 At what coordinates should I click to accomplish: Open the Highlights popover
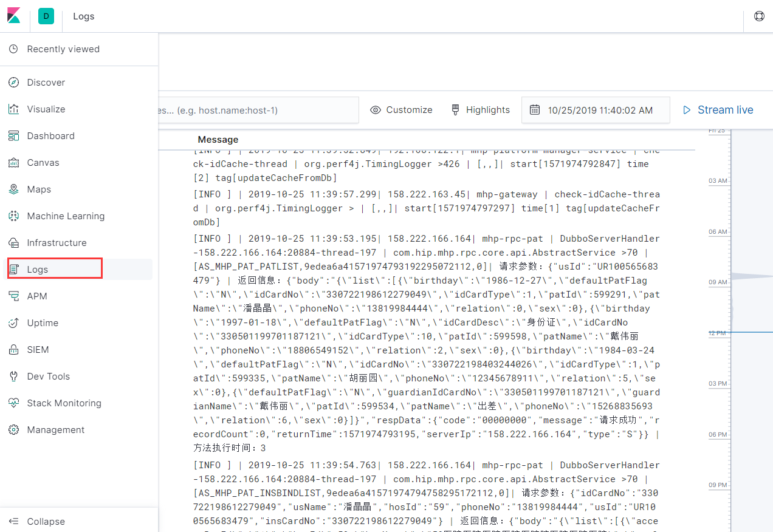(x=481, y=110)
